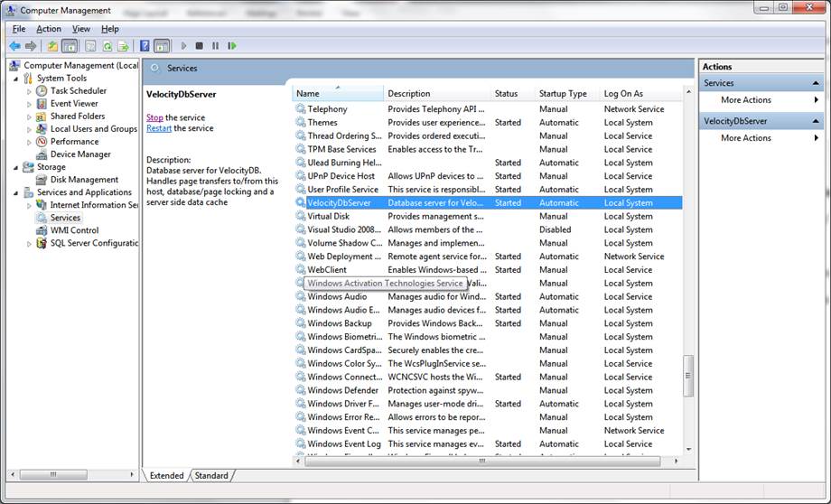Click the Event Viewer icon
831x504 pixels.
point(42,103)
